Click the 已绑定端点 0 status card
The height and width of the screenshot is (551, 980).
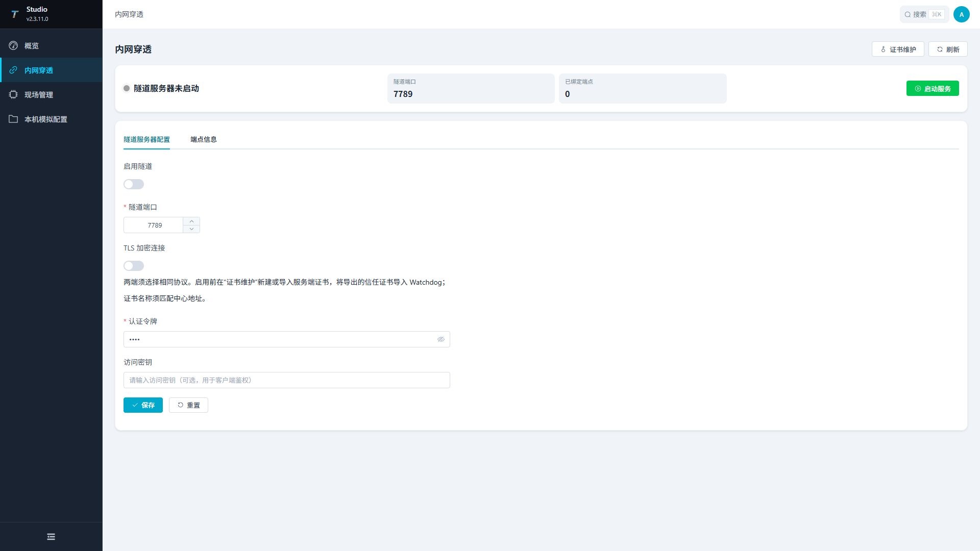tap(643, 88)
